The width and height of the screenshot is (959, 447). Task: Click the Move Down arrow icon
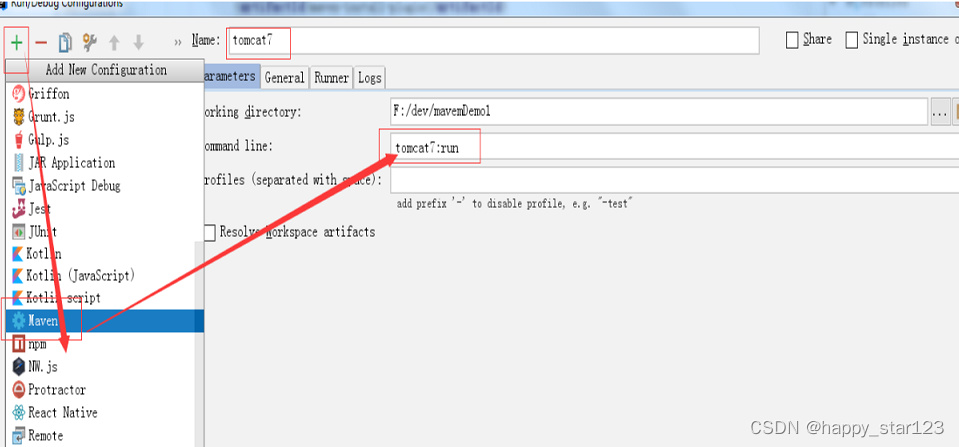pos(139,42)
